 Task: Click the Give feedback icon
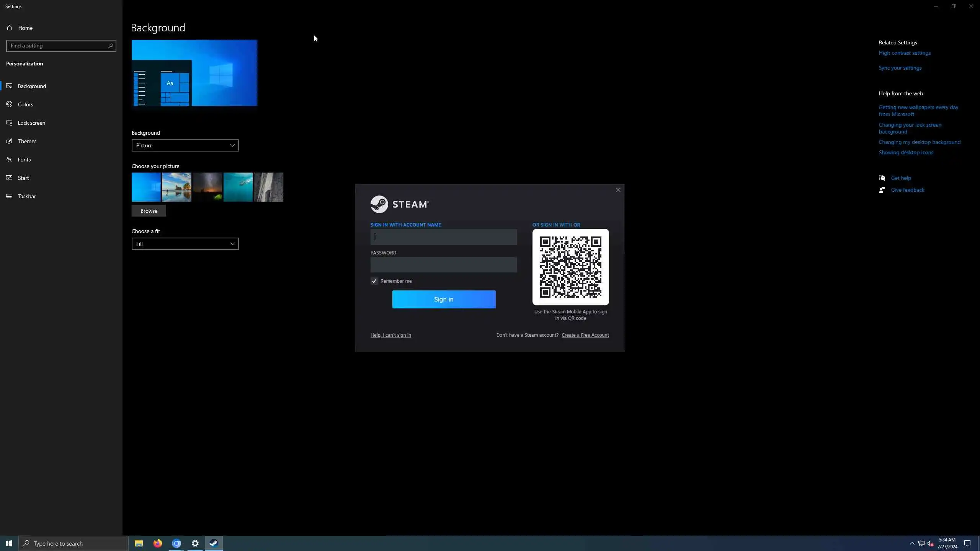click(x=882, y=190)
